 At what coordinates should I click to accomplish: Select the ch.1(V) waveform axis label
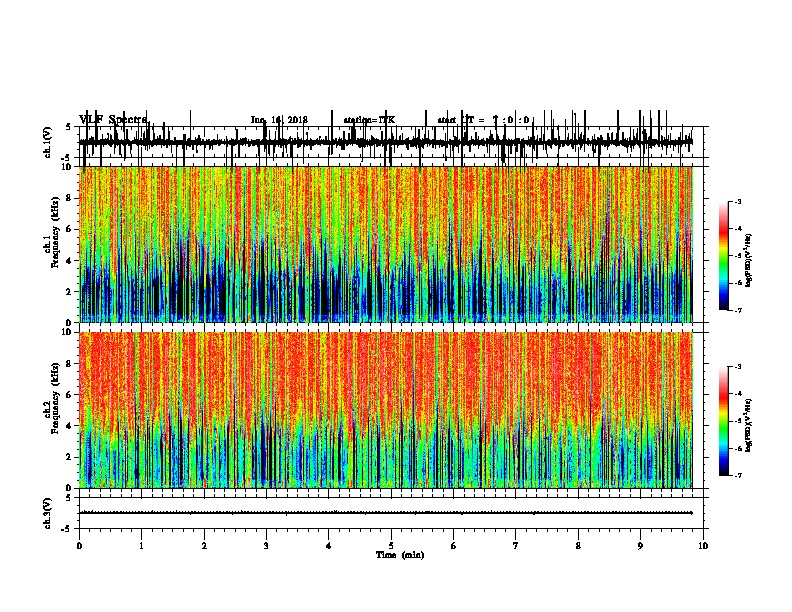point(48,142)
